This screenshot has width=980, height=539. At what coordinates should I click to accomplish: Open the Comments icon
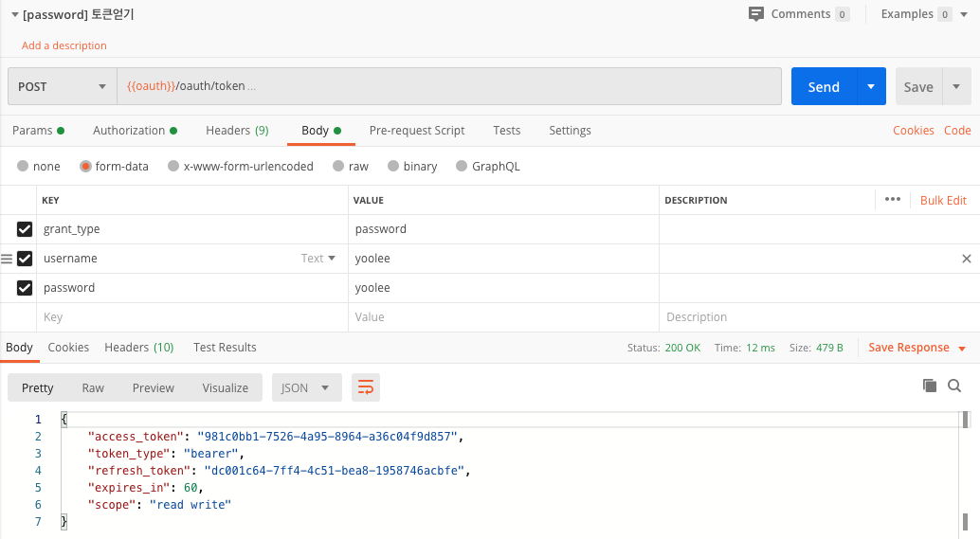tap(756, 14)
